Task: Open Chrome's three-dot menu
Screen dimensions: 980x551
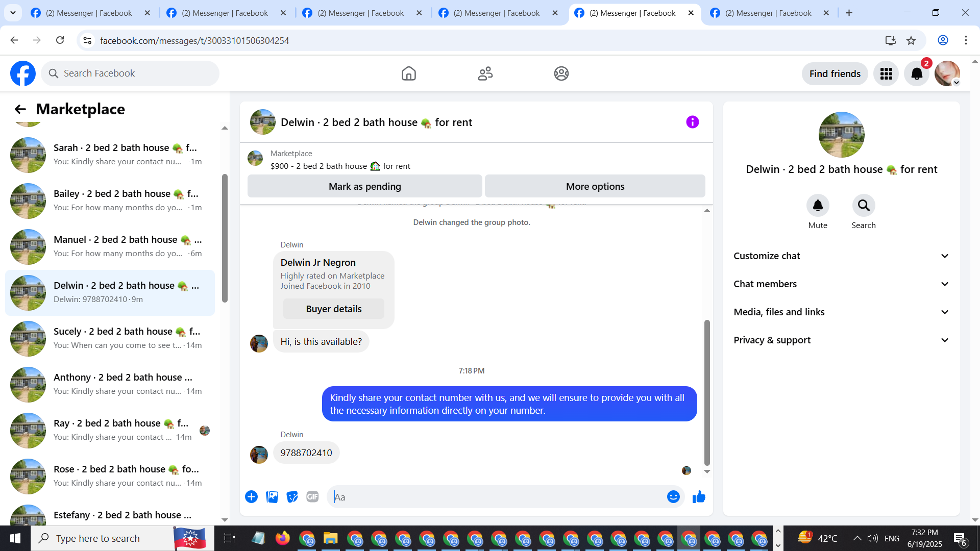Action: [966, 40]
